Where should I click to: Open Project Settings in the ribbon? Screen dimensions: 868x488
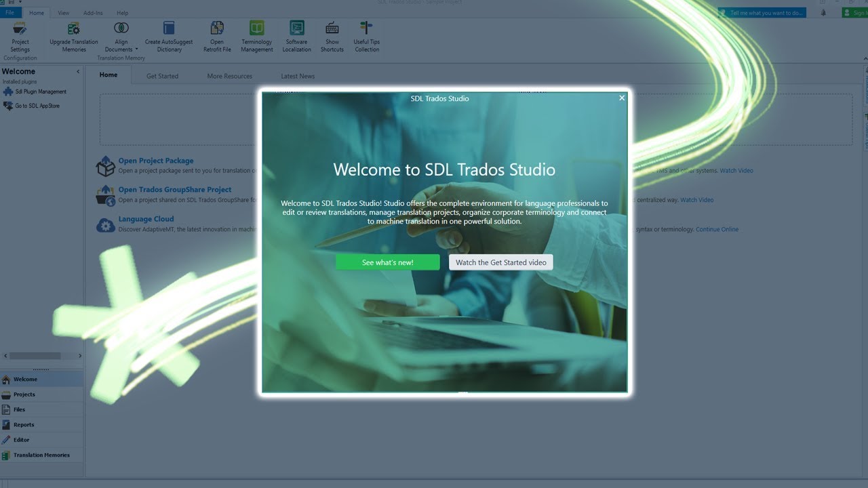coord(20,37)
